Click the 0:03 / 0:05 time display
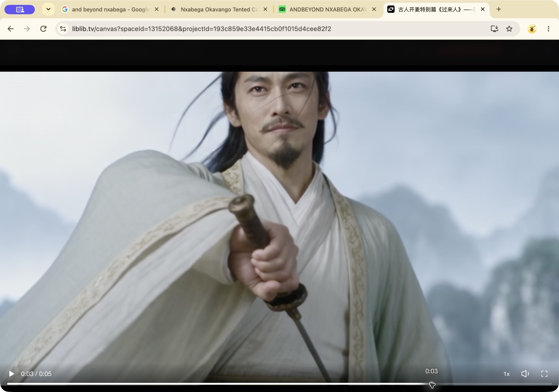 point(36,374)
